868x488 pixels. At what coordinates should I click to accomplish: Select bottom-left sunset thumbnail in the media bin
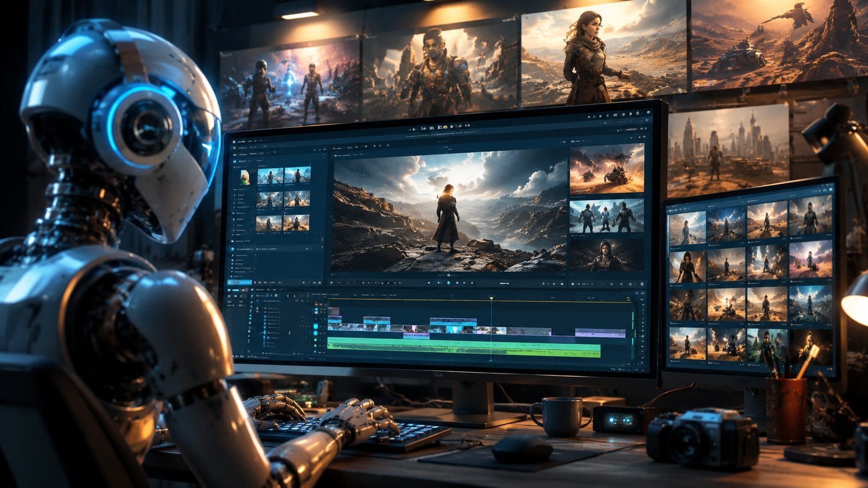(269, 223)
